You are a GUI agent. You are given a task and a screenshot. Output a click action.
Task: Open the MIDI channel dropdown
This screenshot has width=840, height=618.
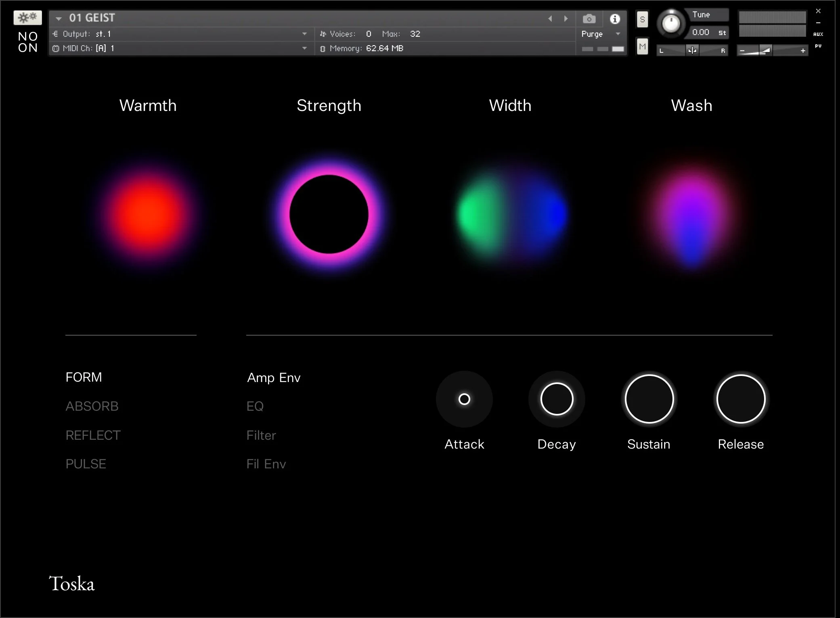coord(304,48)
